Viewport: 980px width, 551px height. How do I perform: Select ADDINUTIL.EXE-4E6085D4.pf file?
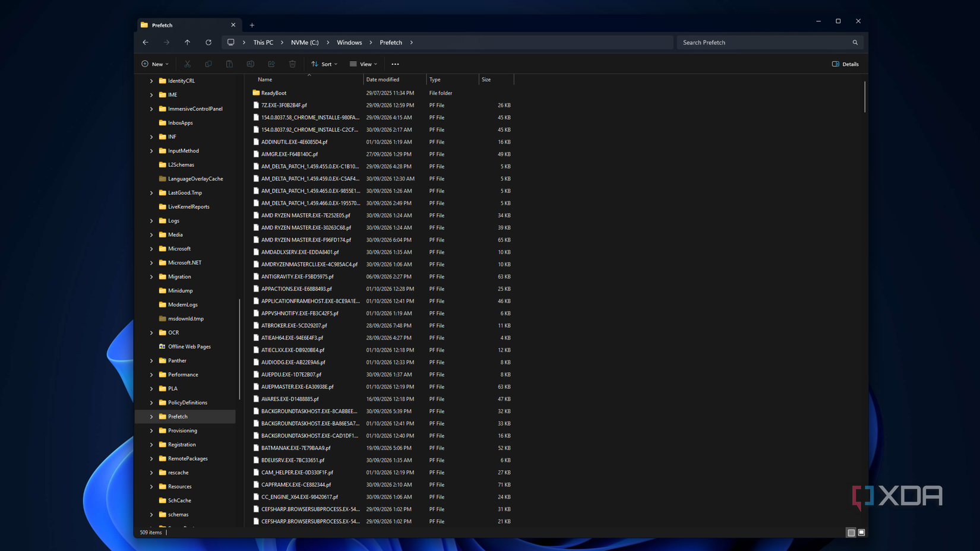(x=295, y=142)
